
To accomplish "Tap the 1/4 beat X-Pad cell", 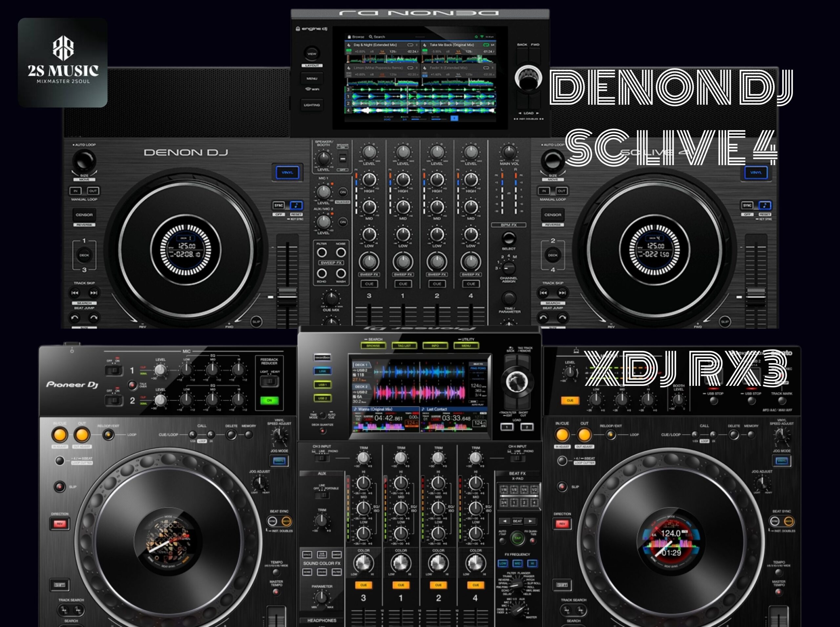I will click(524, 490).
